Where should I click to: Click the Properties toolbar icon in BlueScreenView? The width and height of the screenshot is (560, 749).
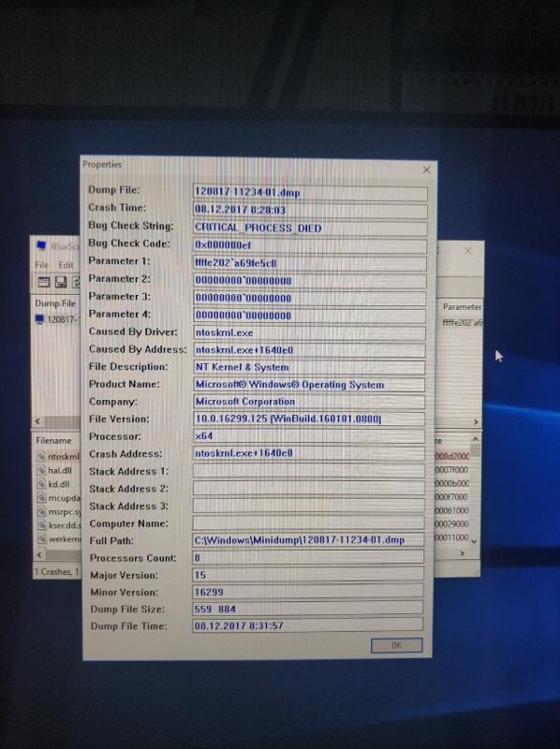tap(43, 282)
